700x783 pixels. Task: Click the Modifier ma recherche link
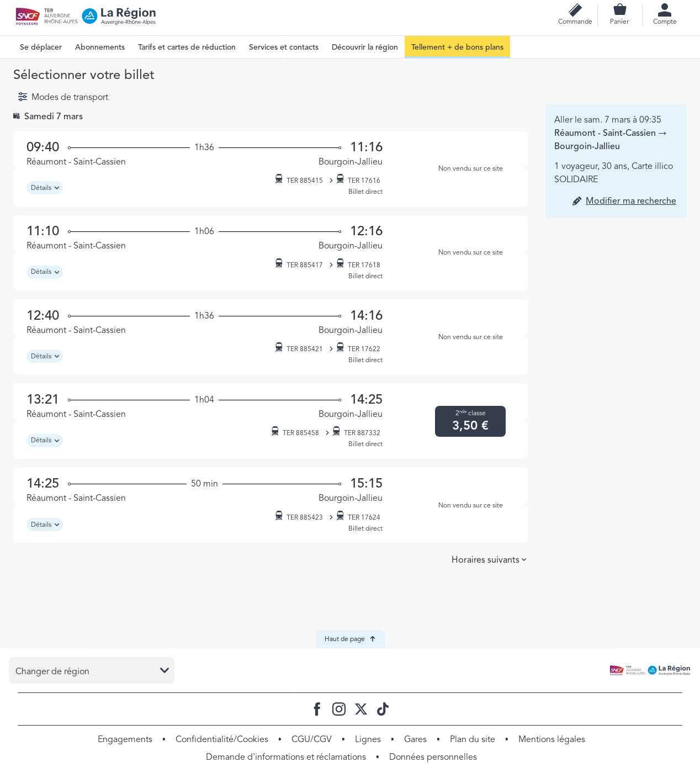tap(630, 201)
